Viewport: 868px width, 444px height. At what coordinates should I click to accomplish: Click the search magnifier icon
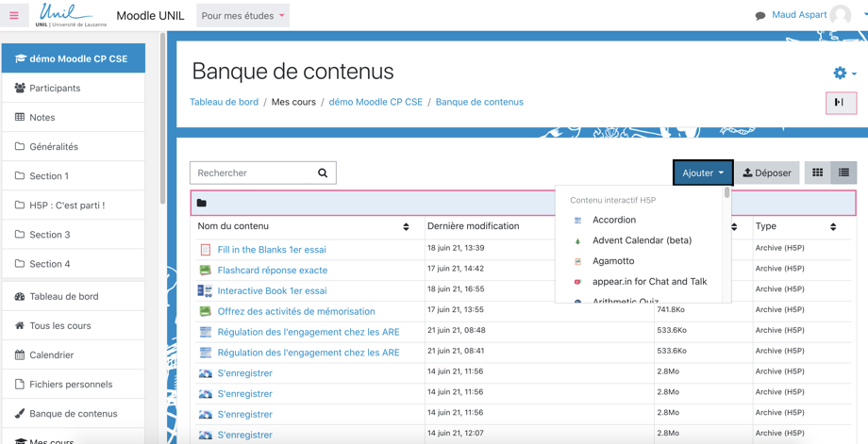[x=323, y=173]
